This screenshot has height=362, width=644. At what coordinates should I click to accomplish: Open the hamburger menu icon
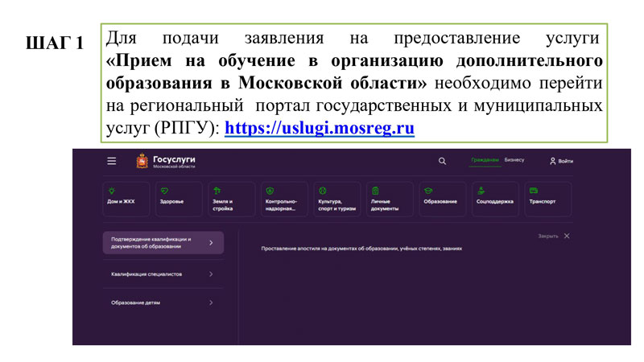112,161
